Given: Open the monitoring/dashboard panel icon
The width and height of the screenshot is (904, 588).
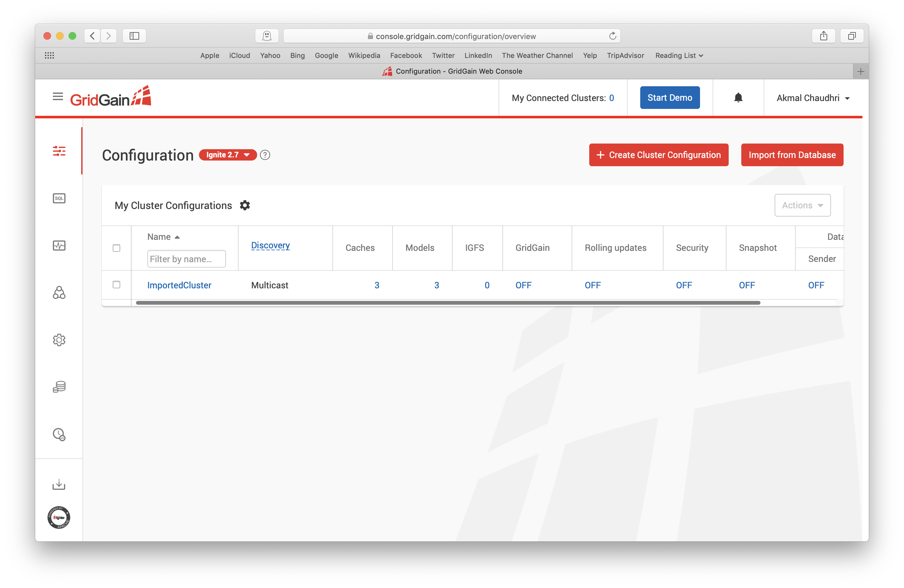Looking at the screenshot, I should point(59,245).
